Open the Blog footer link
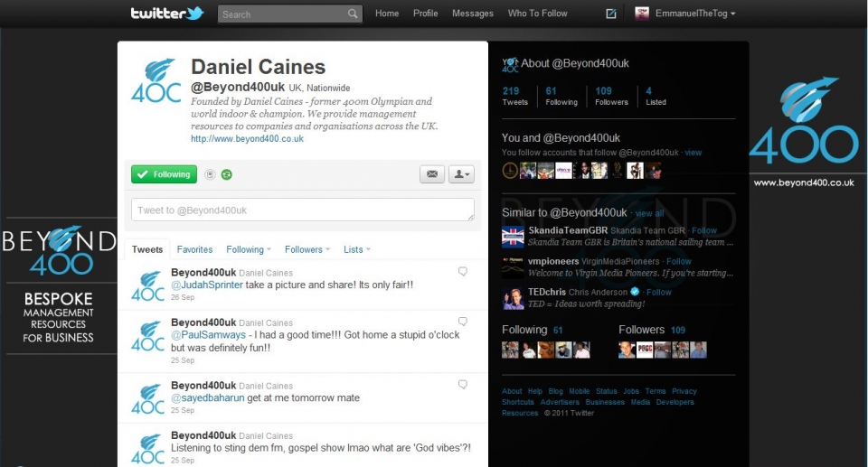 point(555,391)
